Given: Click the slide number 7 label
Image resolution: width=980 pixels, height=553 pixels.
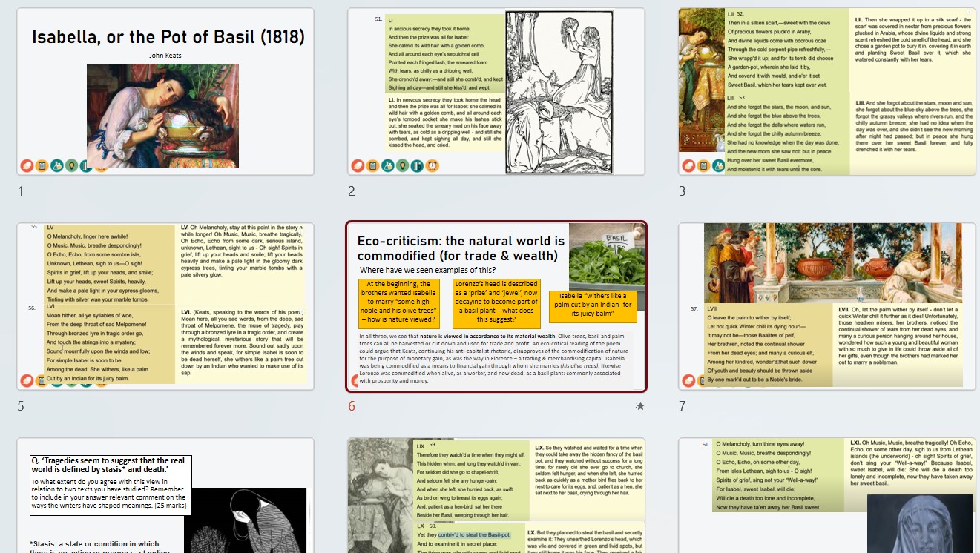Looking at the screenshot, I should coord(683,406).
